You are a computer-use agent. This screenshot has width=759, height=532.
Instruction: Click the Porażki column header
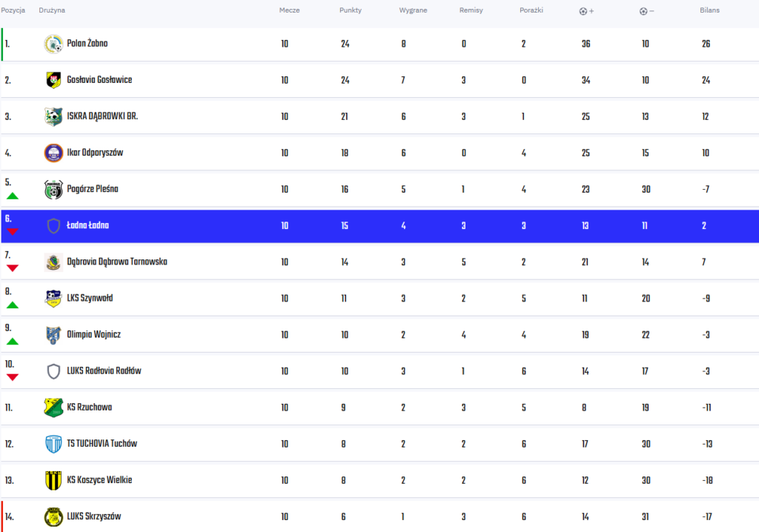[531, 11]
